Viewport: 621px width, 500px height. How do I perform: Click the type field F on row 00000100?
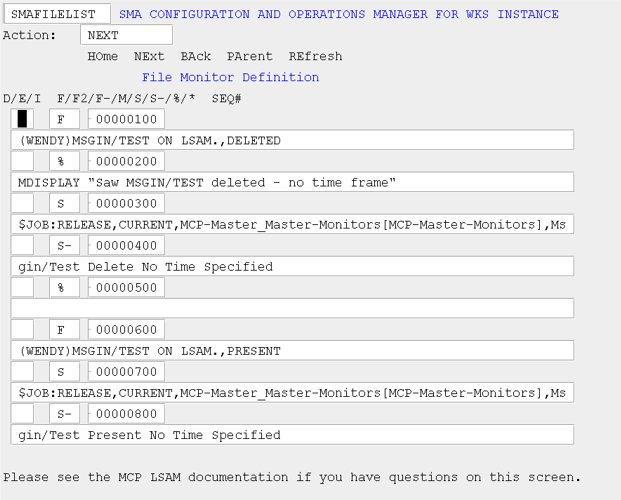(64, 119)
